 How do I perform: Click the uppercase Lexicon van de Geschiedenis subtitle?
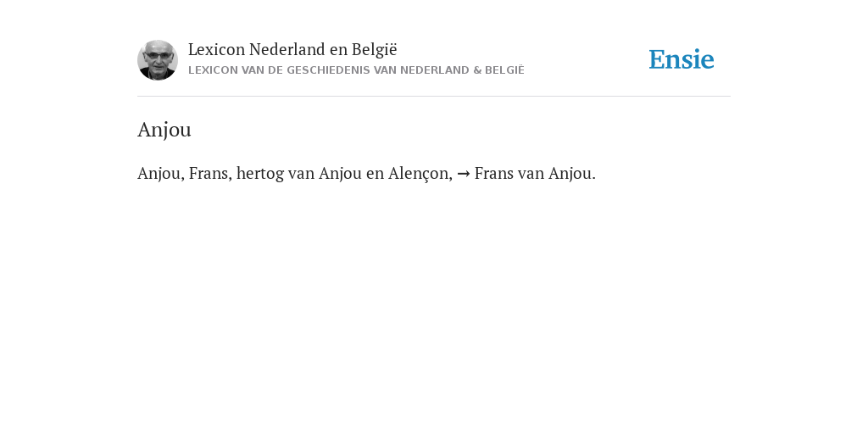356,70
